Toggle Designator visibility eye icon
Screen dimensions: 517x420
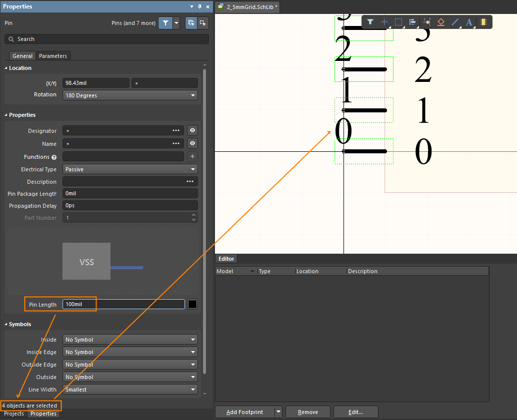(192, 131)
